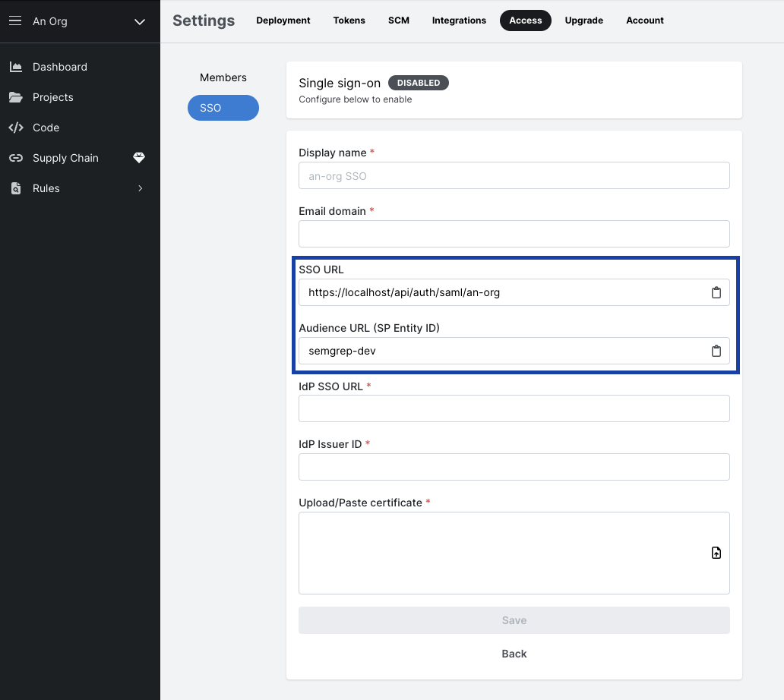Open the Rules section in the sidebar
The width and height of the screenshot is (784, 700).
[x=48, y=188]
